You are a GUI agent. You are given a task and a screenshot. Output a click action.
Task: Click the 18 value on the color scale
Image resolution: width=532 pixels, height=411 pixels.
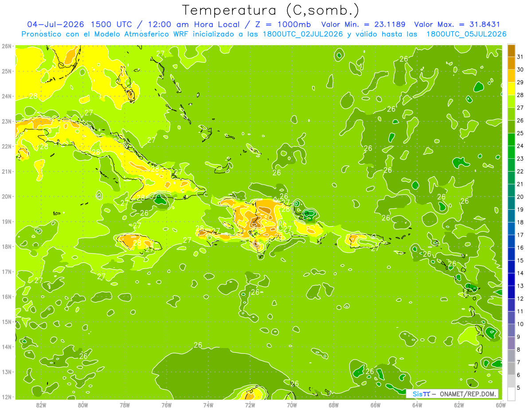click(520, 222)
